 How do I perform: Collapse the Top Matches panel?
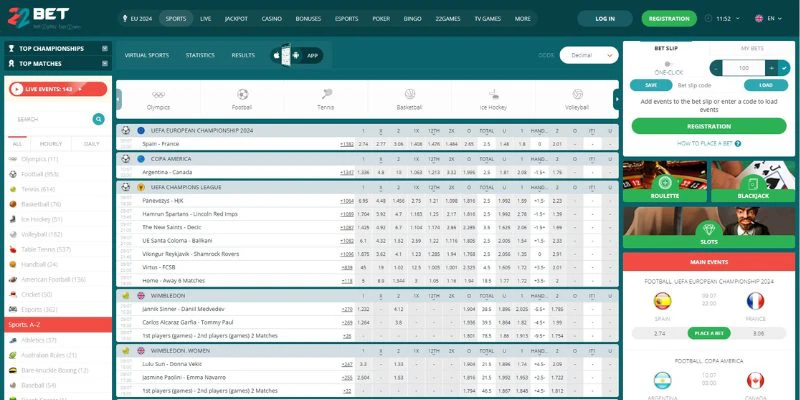[x=105, y=64]
